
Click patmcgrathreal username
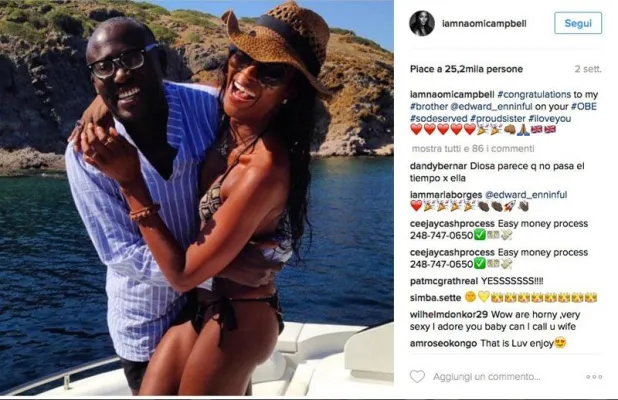[x=443, y=281]
